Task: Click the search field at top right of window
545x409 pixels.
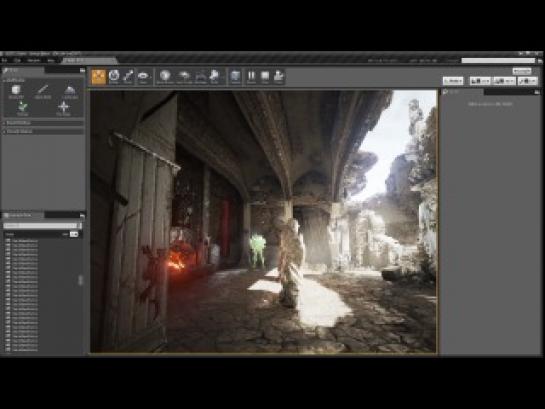Action: pyautogui.click(x=498, y=60)
